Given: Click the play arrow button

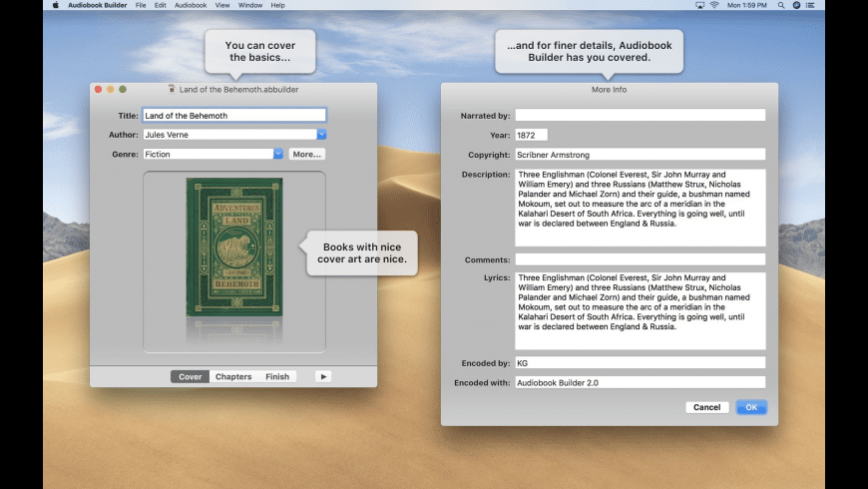Looking at the screenshot, I should click(323, 376).
